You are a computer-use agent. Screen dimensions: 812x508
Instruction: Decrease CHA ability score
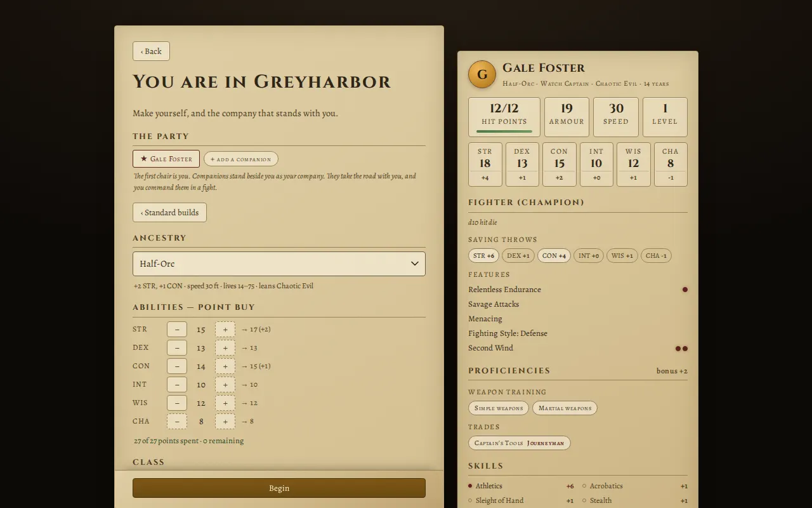[x=177, y=422]
